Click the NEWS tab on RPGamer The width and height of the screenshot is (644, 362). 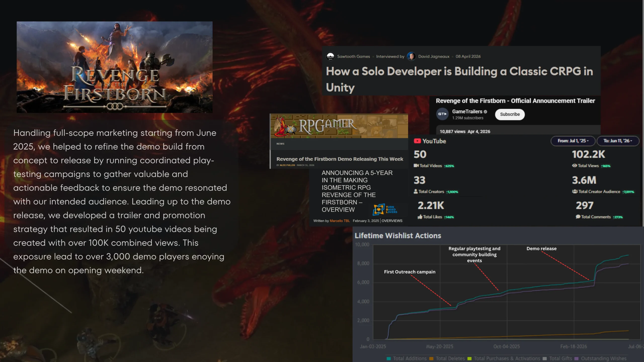(280, 144)
